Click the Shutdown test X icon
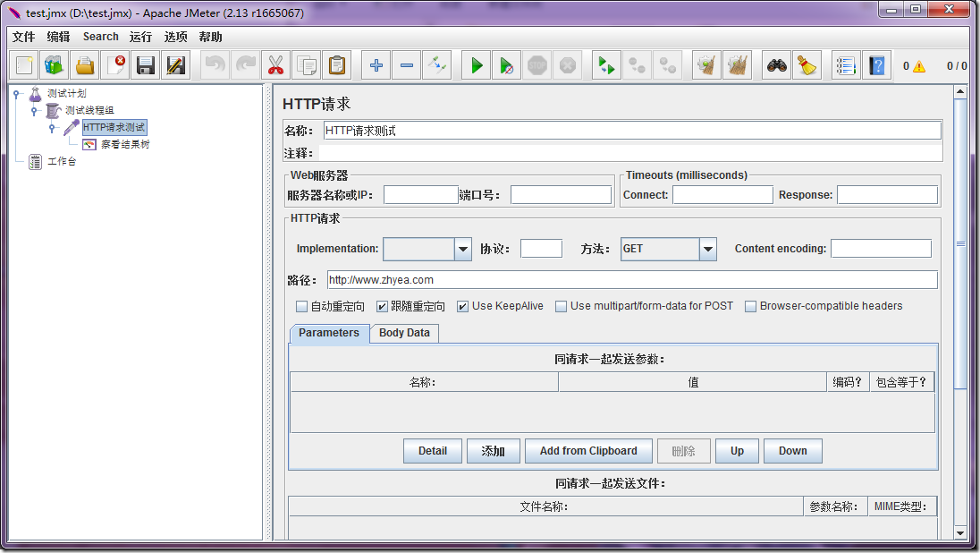This screenshot has width=980, height=553. tap(568, 65)
